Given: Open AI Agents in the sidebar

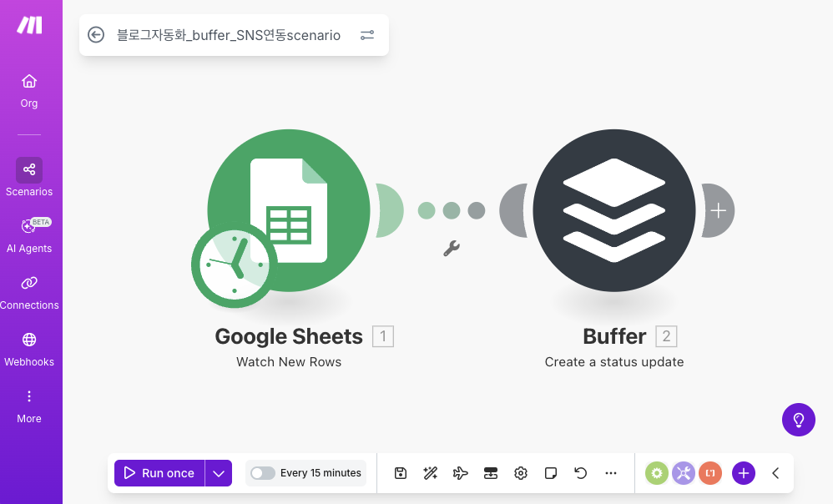Looking at the screenshot, I should (x=29, y=234).
